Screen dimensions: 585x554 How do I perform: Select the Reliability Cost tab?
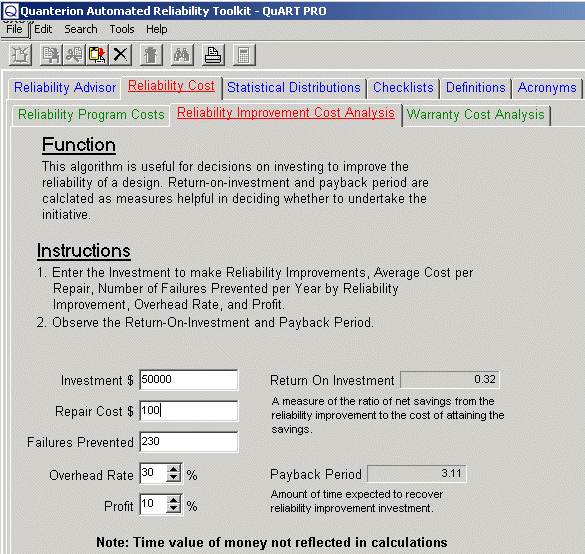point(171,86)
